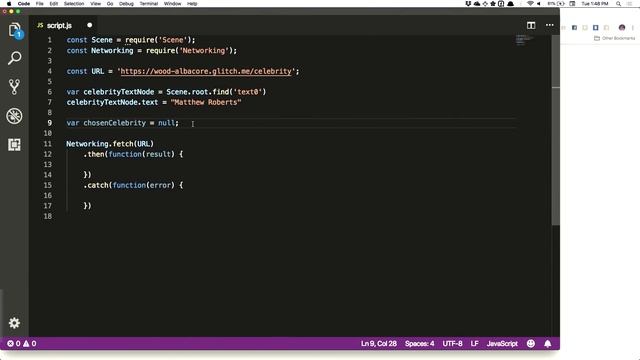Viewport: 640px width, 360px height.
Task: Click the volume icon in menu bar
Action: tap(539, 4)
